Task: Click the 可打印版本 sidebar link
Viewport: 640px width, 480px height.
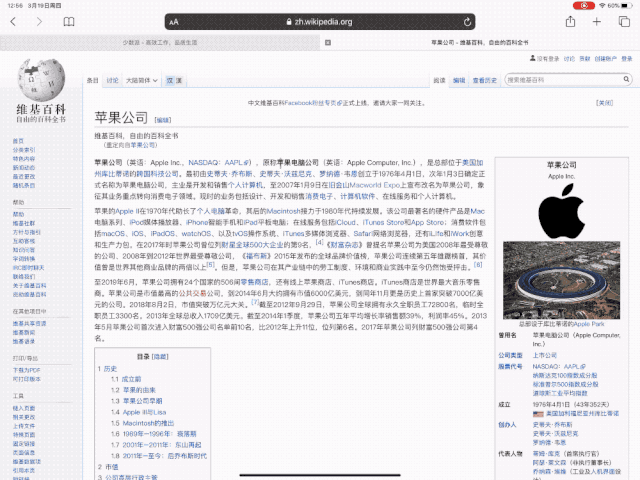Action: tap(27, 379)
